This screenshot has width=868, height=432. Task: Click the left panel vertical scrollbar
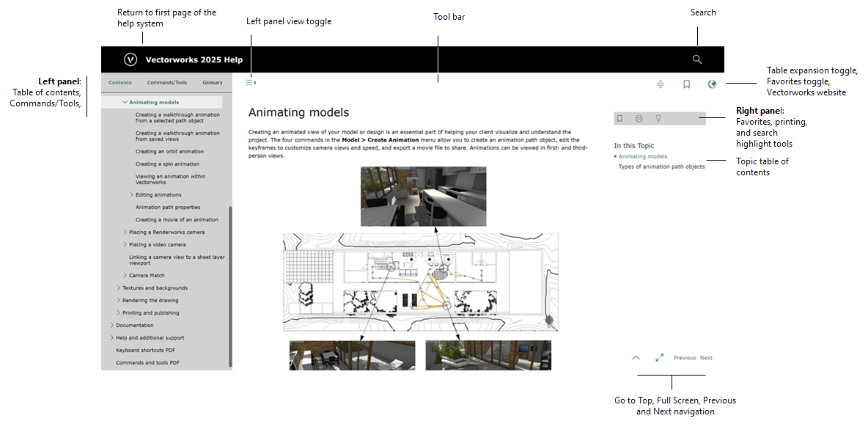[230, 286]
